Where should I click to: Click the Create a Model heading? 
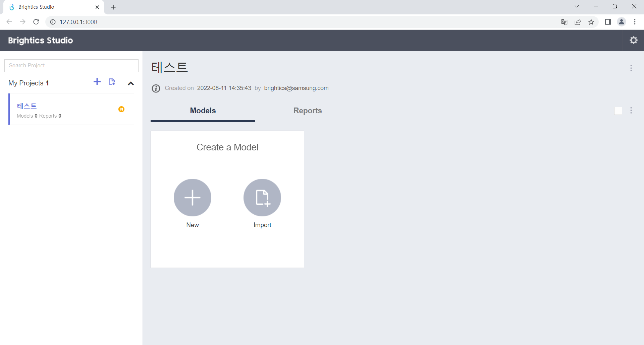coord(227,147)
